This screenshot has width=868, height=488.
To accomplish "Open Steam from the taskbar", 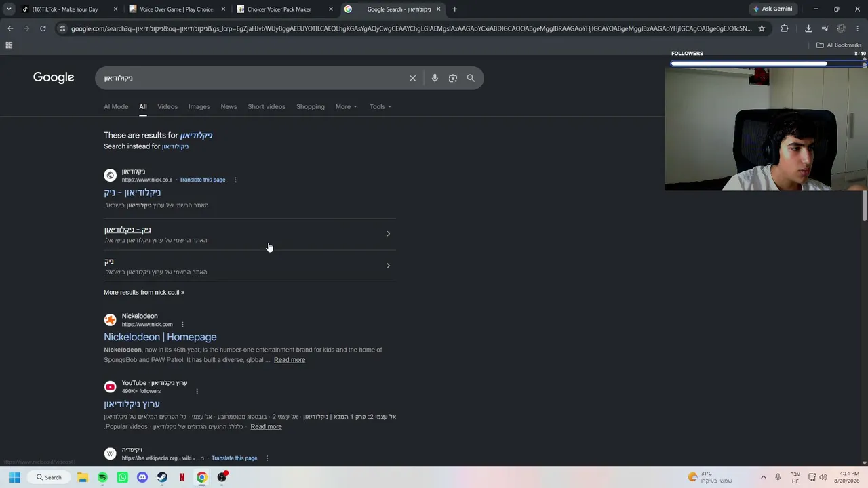I will coord(162,477).
